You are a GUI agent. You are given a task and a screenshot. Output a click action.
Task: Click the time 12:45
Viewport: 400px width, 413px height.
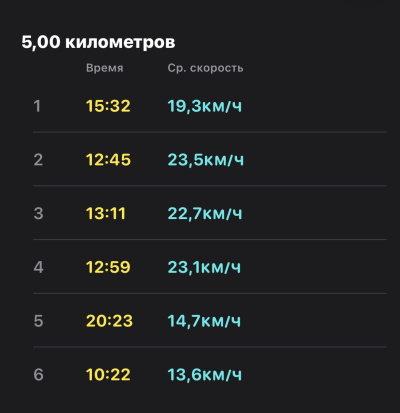108,160
